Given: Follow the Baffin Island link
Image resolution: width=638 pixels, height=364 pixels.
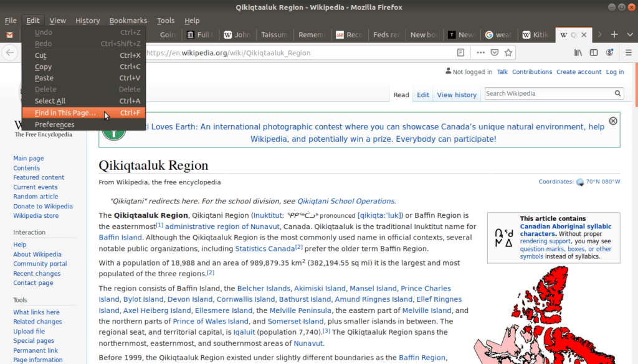Looking at the screenshot, I should tap(120, 238).
